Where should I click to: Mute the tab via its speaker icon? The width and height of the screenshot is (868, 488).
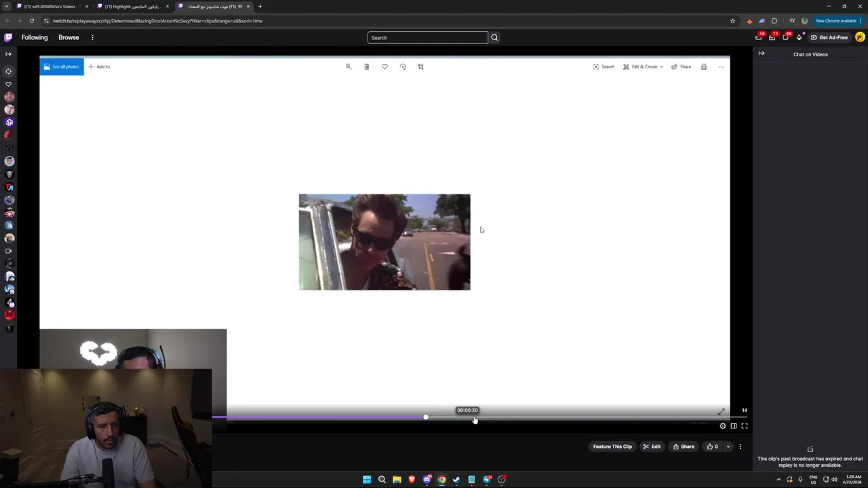240,6
